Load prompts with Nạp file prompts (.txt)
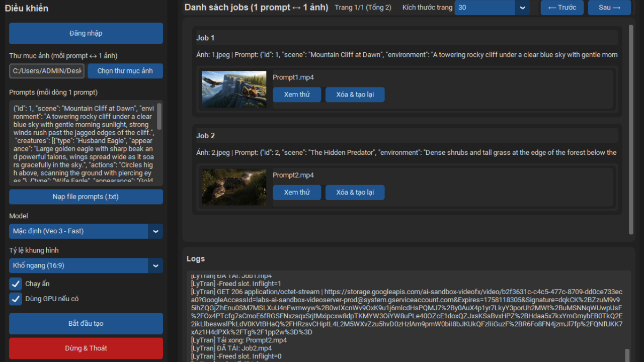Screen dimensions: 644x362 [86, 197]
